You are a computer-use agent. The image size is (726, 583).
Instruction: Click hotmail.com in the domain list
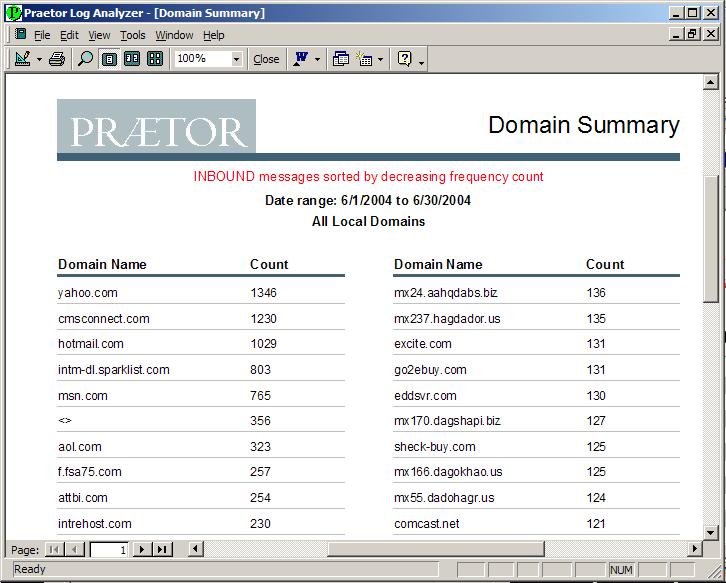pyautogui.click(x=91, y=344)
